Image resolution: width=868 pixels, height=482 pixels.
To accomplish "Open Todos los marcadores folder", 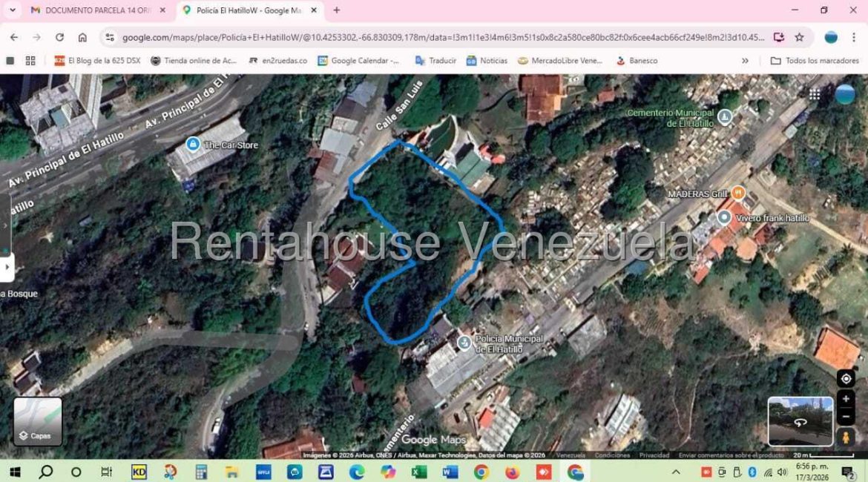I will [x=815, y=60].
